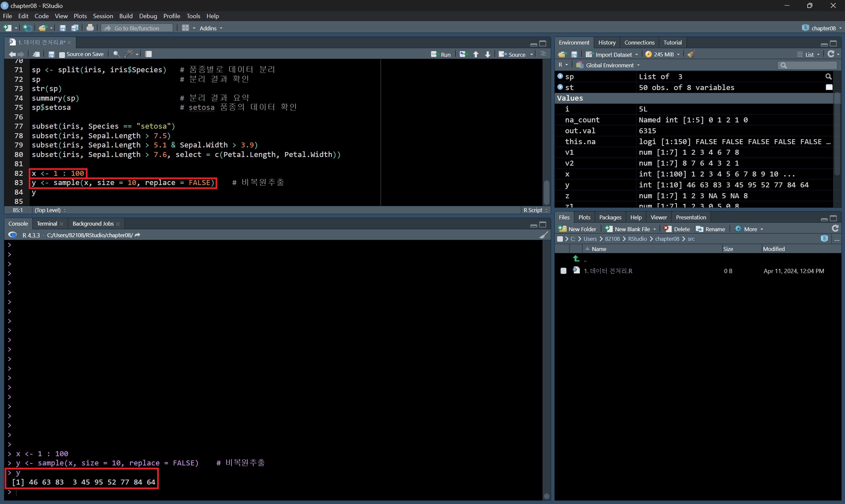
Task: Toggle the Source on Save checkbox
Action: (x=62, y=54)
